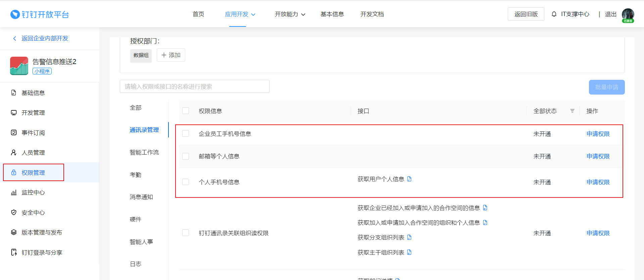The image size is (644, 280).
Task: Click the filter icon in 全部状态 column
Action: point(572,111)
